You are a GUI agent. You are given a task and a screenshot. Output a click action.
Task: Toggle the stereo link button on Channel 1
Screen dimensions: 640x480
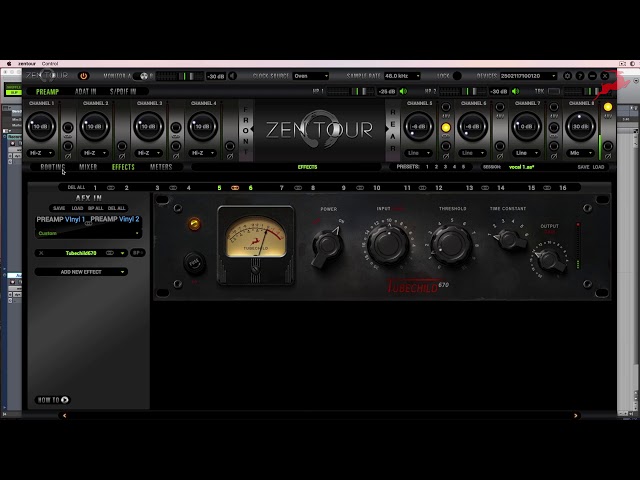(x=68, y=127)
